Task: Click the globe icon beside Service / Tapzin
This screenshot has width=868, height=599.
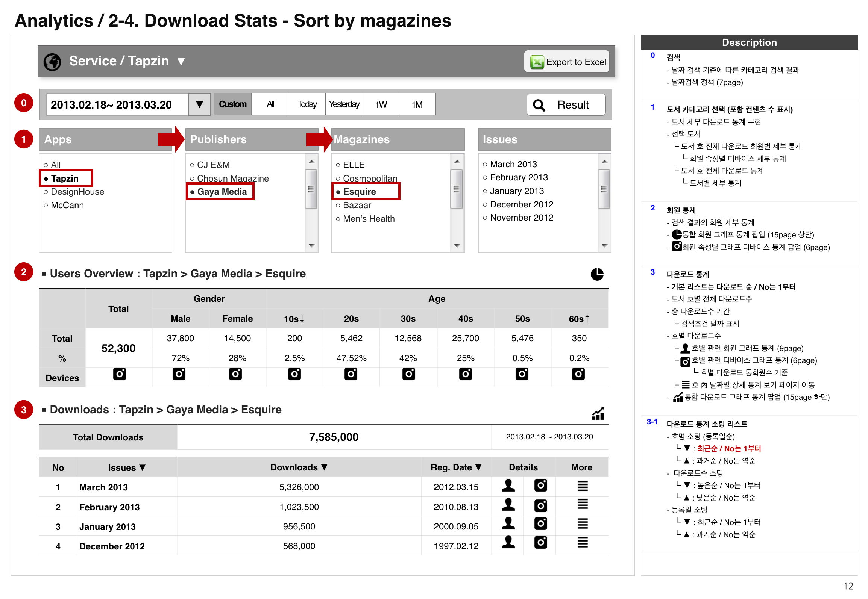Action: pyautogui.click(x=52, y=62)
